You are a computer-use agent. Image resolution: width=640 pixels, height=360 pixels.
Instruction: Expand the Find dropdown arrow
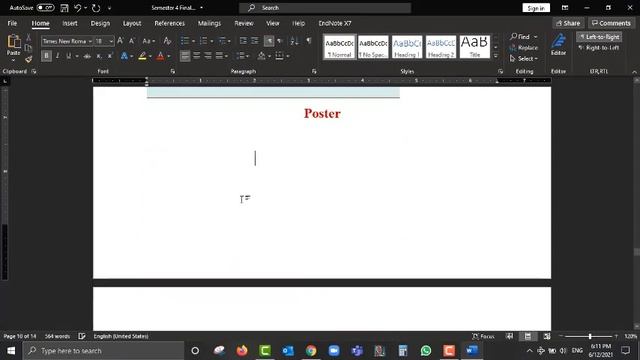(x=536, y=37)
